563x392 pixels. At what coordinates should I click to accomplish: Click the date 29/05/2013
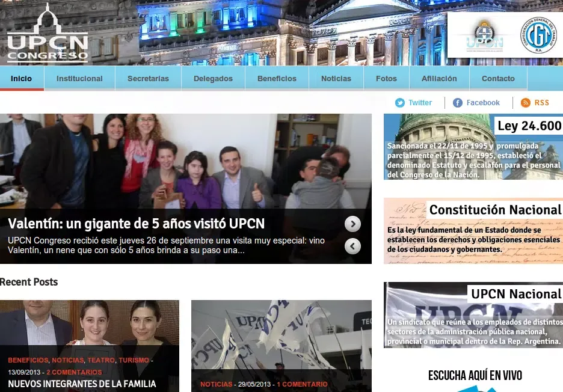pos(254,384)
